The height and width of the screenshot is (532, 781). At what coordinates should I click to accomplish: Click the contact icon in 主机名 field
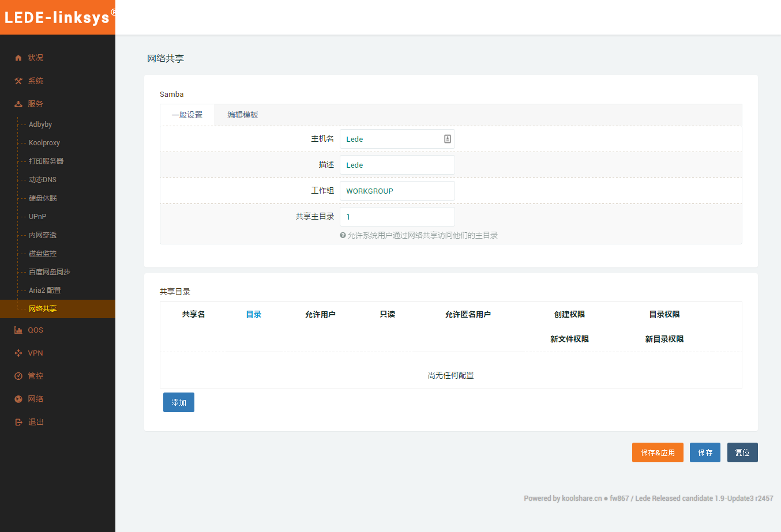447,139
